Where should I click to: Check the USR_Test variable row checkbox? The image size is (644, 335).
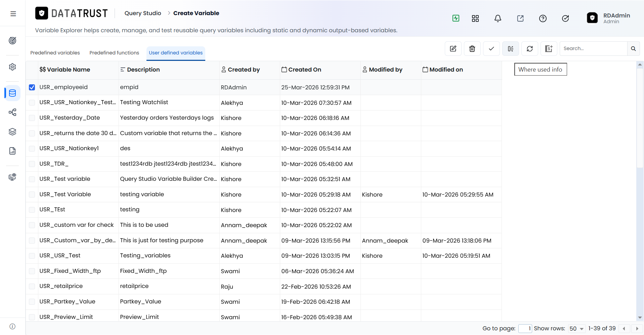click(x=32, y=179)
